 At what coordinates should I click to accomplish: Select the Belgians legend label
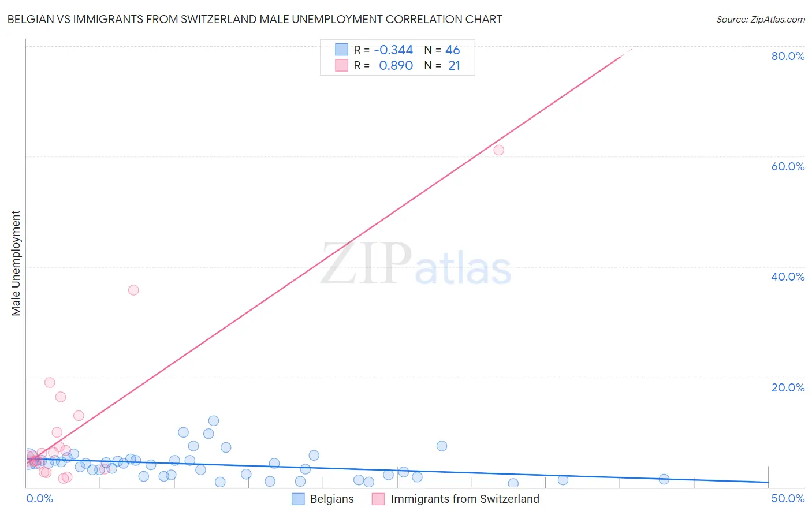tap(332, 499)
